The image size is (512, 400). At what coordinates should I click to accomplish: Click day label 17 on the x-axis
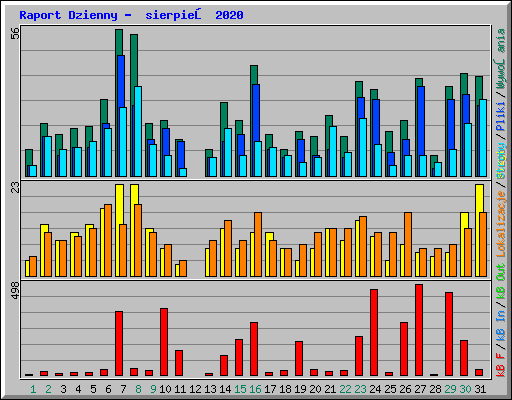click(x=270, y=389)
